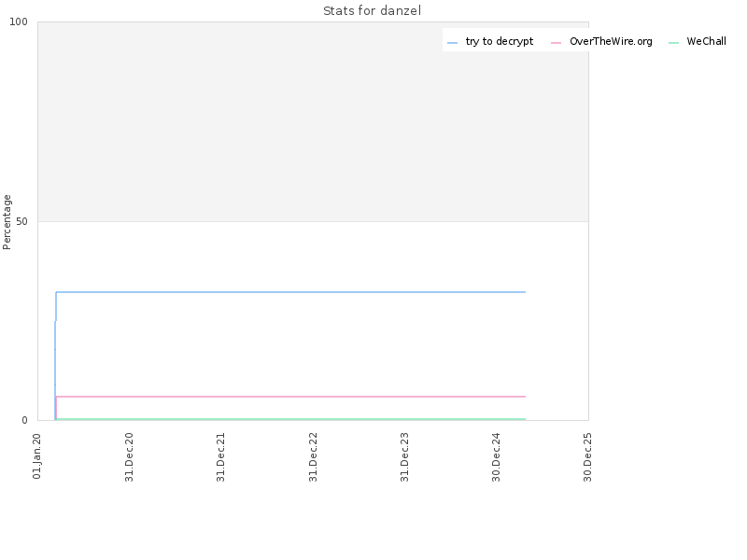The height and width of the screenshot is (560, 747).
Task: Click the 50 y-axis tick label
Action: coord(21,221)
